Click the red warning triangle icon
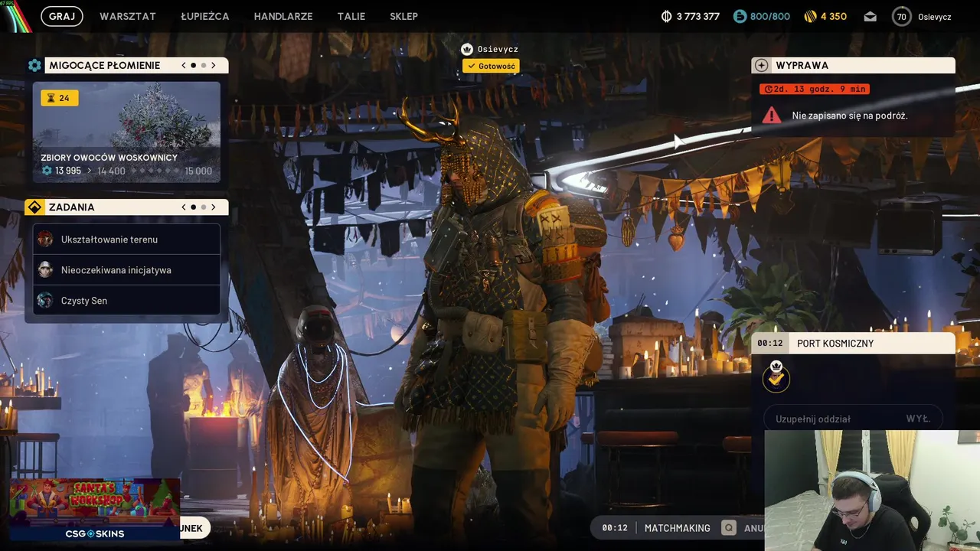 pyautogui.click(x=772, y=116)
